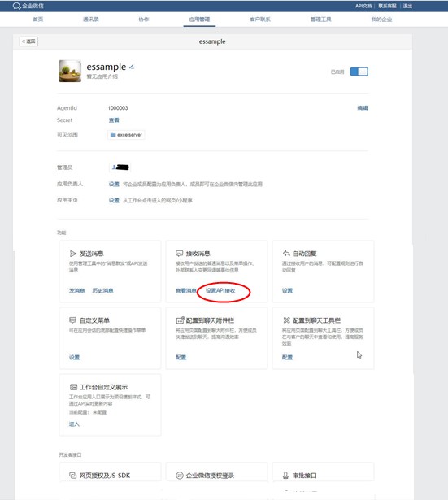Toggle the app enabled switch
448x500 pixels.
click(x=359, y=72)
